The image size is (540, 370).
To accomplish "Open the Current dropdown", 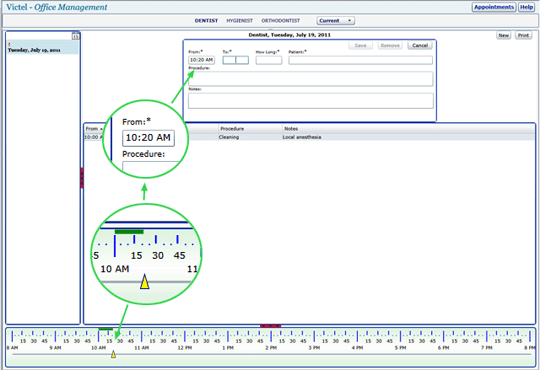I will [x=336, y=21].
